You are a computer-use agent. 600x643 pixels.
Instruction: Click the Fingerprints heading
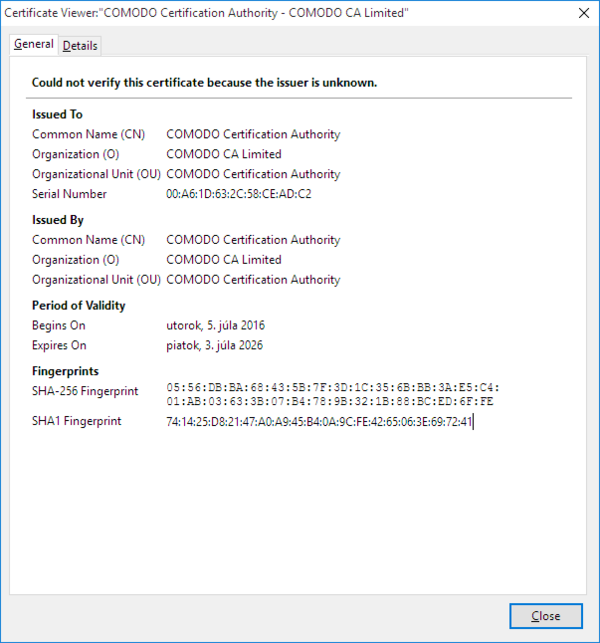point(65,371)
